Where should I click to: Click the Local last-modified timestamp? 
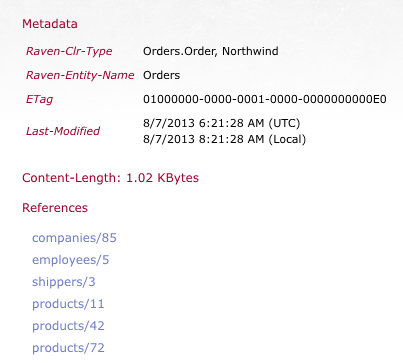pyautogui.click(x=224, y=139)
